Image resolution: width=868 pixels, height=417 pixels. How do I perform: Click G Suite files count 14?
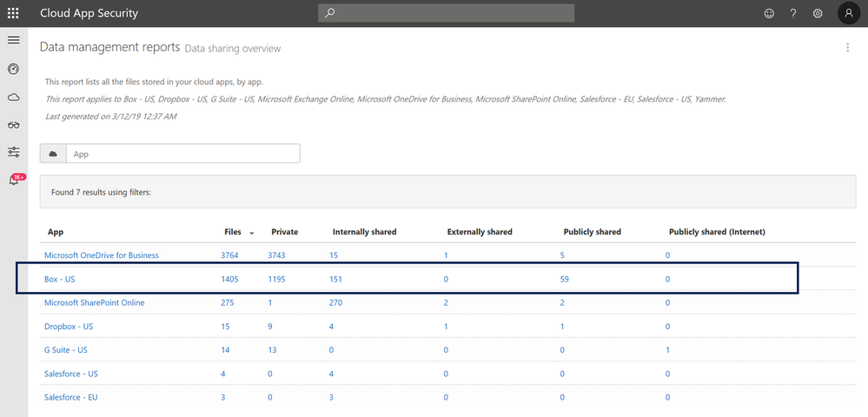click(225, 350)
